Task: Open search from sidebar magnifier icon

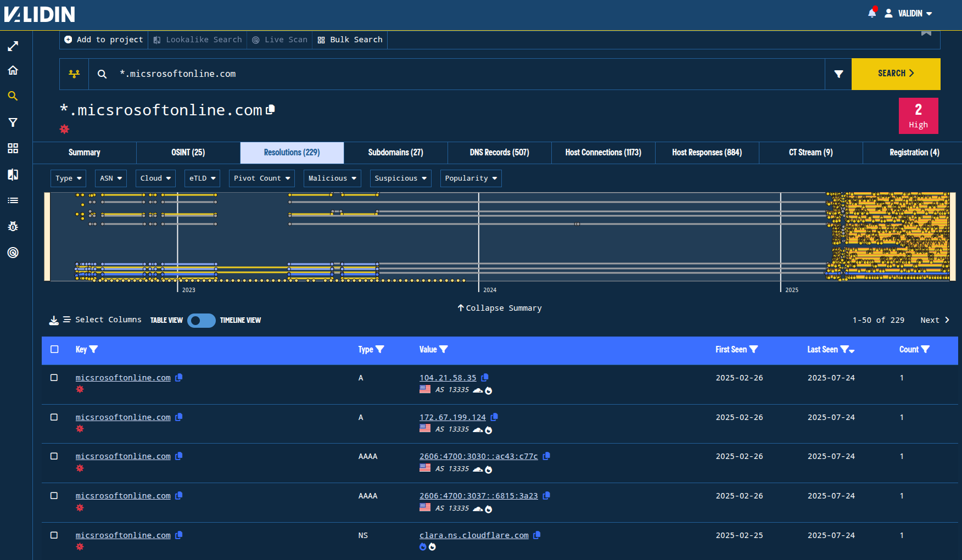Action: pos(13,96)
